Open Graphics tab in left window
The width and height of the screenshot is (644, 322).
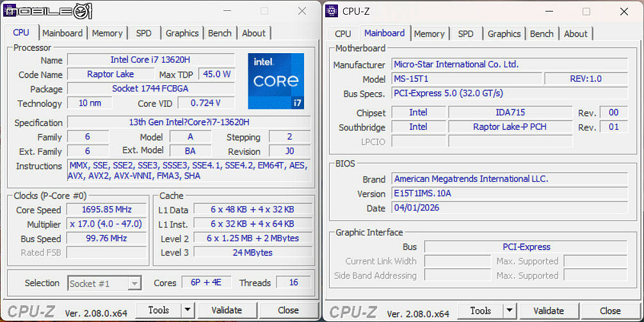click(182, 33)
